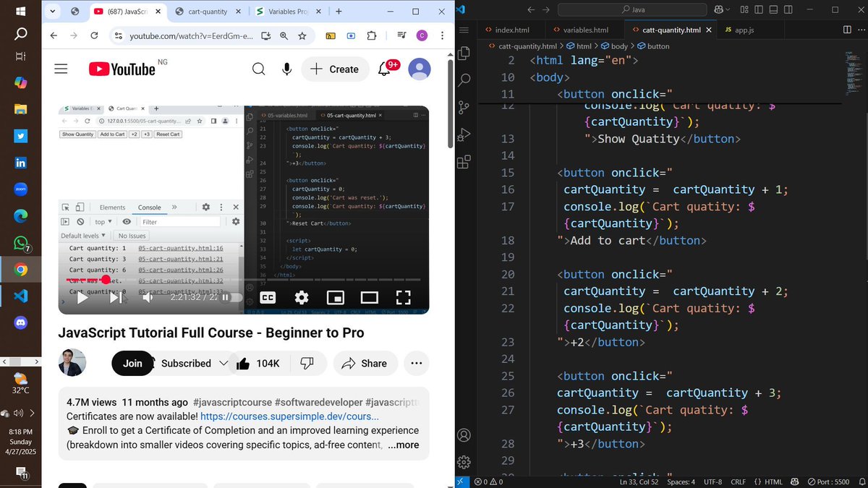This screenshot has height=488, width=868.
Task: Expand video description with ...more
Action: tap(403, 445)
